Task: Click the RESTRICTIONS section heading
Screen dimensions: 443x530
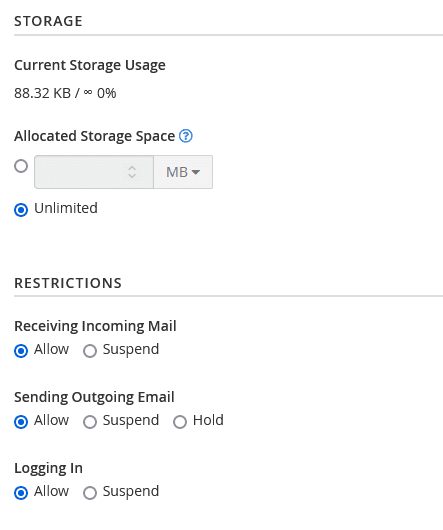Action: (x=68, y=283)
